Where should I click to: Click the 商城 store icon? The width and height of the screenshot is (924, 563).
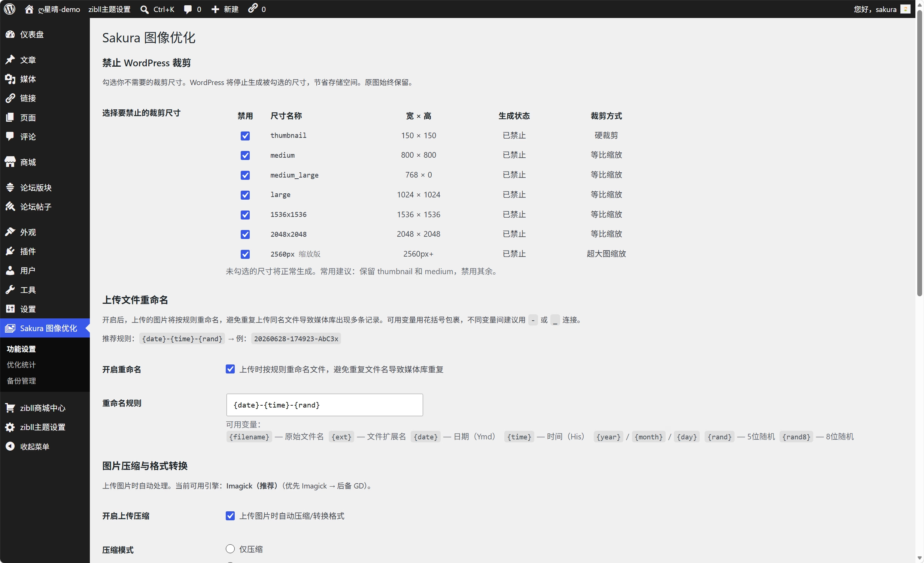(10, 162)
